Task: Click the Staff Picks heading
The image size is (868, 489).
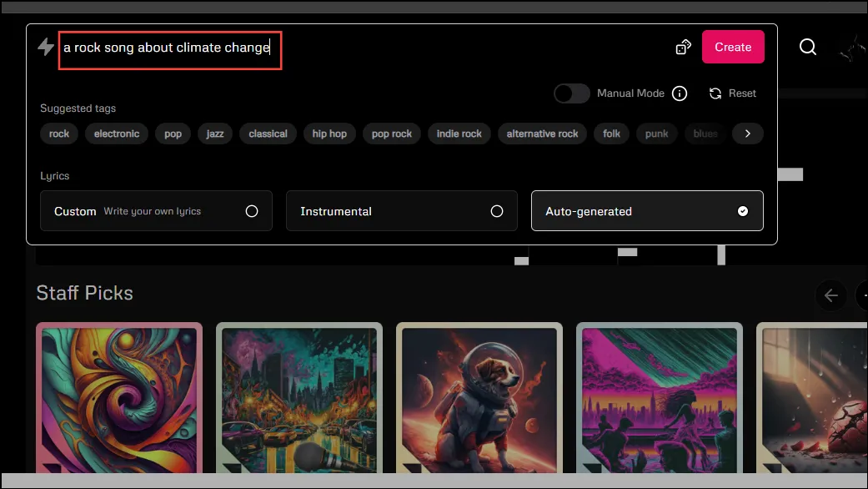Action: click(85, 293)
